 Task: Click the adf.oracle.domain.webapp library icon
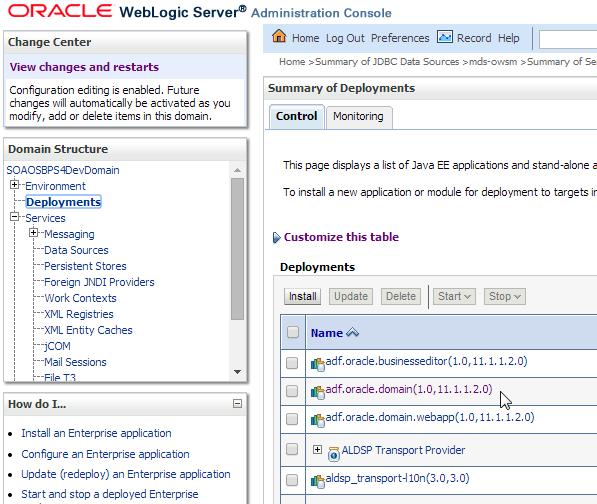[318, 420]
